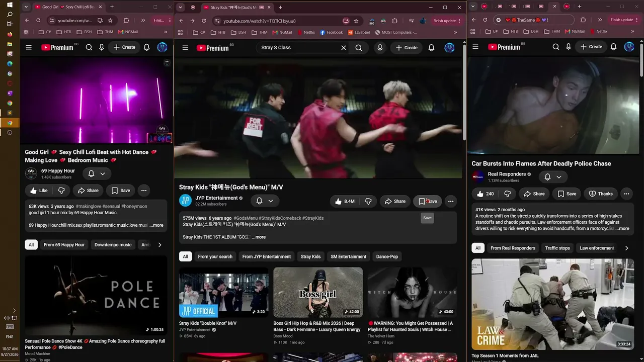Save the God's Menu video to a playlist
Image resolution: width=644 pixels, height=362 pixels.
(x=428, y=201)
